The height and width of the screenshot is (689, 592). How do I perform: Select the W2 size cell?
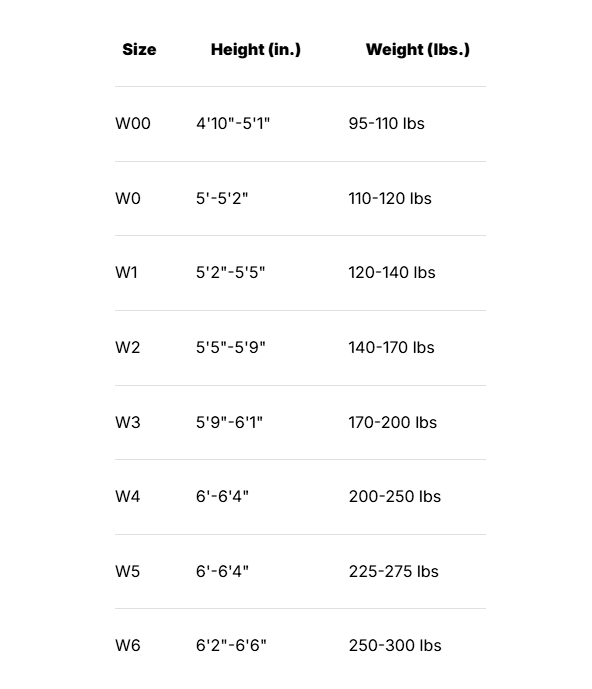pos(127,348)
